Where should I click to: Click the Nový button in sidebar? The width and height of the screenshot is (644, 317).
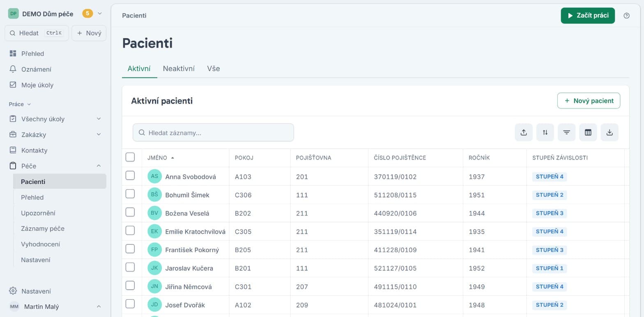89,33
